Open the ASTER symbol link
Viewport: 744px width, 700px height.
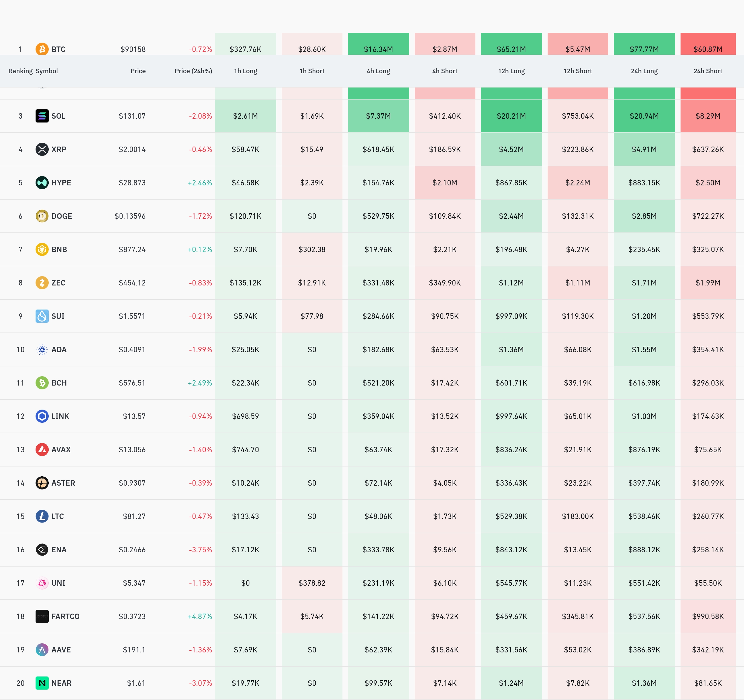63,483
